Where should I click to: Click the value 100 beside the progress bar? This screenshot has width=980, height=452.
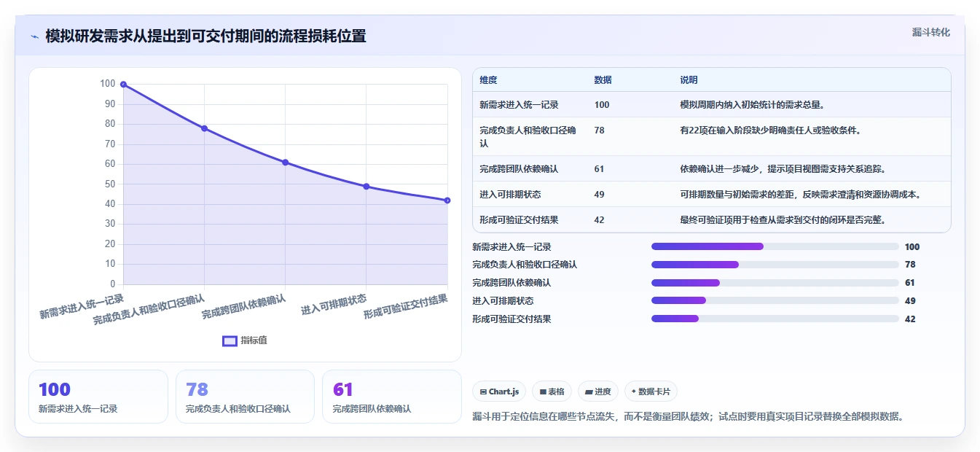click(912, 247)
